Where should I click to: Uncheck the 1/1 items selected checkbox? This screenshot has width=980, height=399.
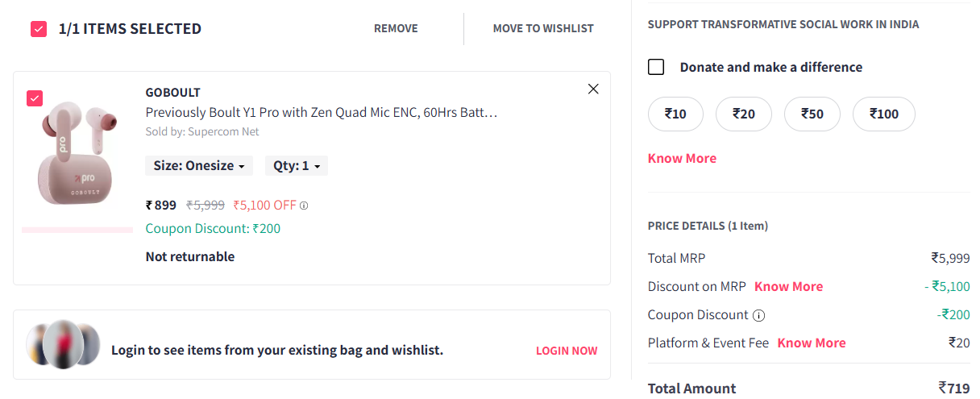click(39, 29)
